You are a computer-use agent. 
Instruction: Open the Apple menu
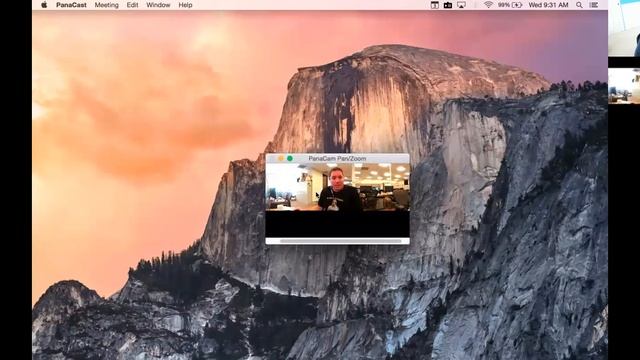tap(44, 5)
